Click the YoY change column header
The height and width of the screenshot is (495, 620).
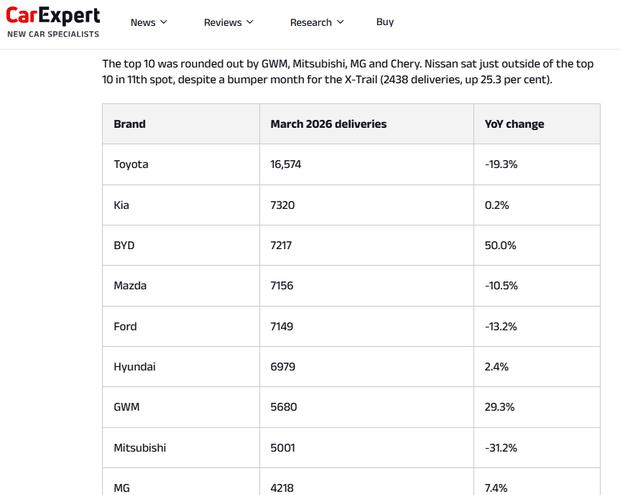[514, 124]
